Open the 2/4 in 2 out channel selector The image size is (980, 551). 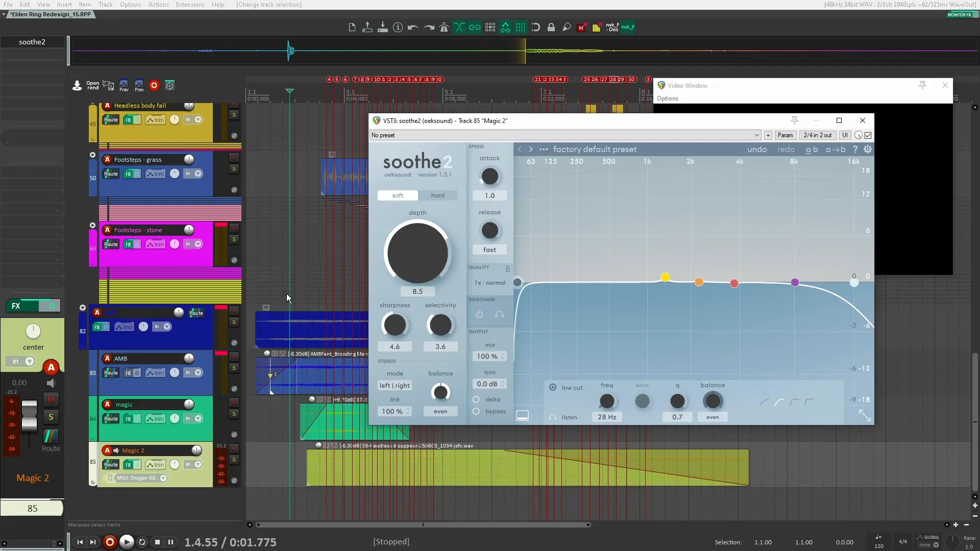coord(817,135)
